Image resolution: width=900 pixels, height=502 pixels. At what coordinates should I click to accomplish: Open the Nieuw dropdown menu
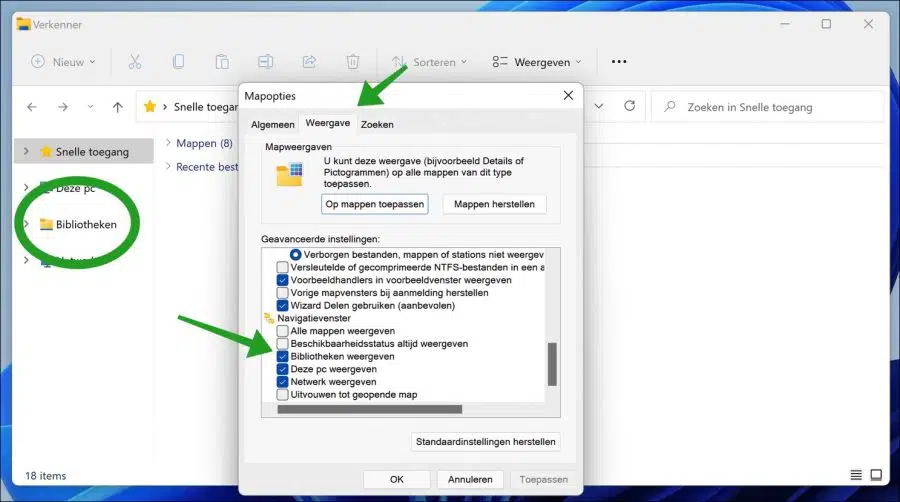click(x=63, y=62)
